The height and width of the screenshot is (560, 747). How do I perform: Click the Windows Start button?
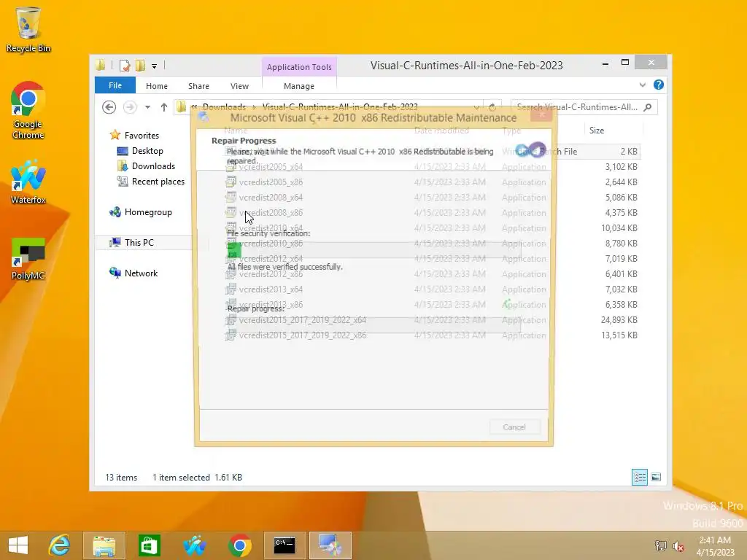pos(18,545)
